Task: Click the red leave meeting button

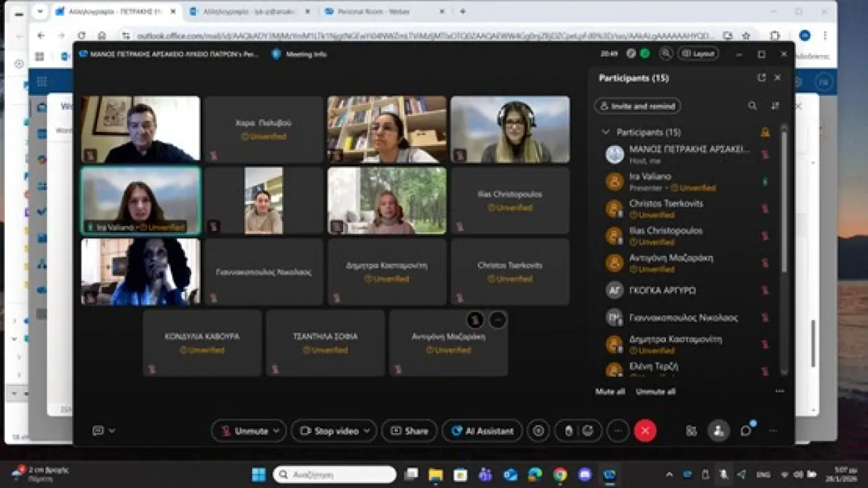Action: (645, 430)
